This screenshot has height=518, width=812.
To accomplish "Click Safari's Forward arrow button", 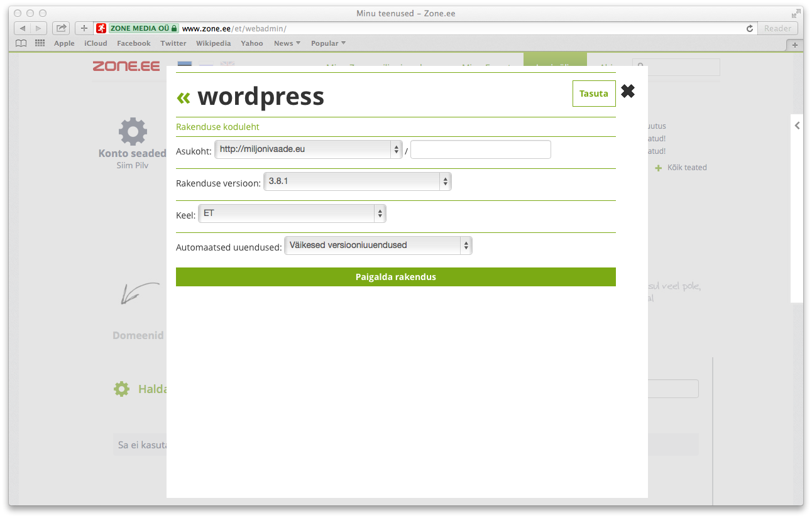I will [x=39, y=28].
